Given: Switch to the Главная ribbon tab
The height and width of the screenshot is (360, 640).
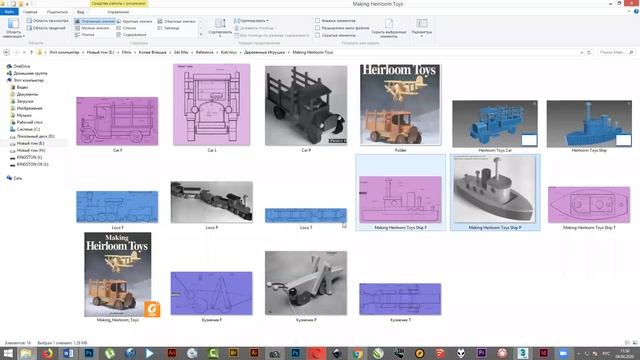Looking at the screenshot, I should [x=30, y=12].
